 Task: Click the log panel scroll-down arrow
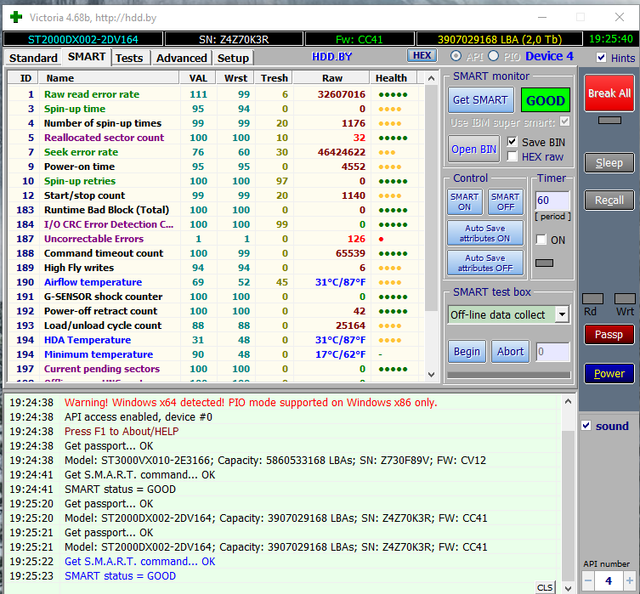click(568, 588)
